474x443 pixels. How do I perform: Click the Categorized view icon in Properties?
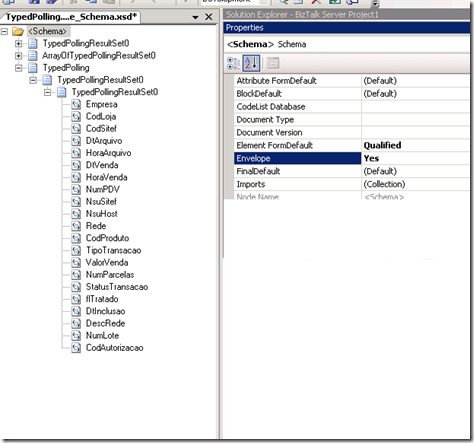coord(233,63)
